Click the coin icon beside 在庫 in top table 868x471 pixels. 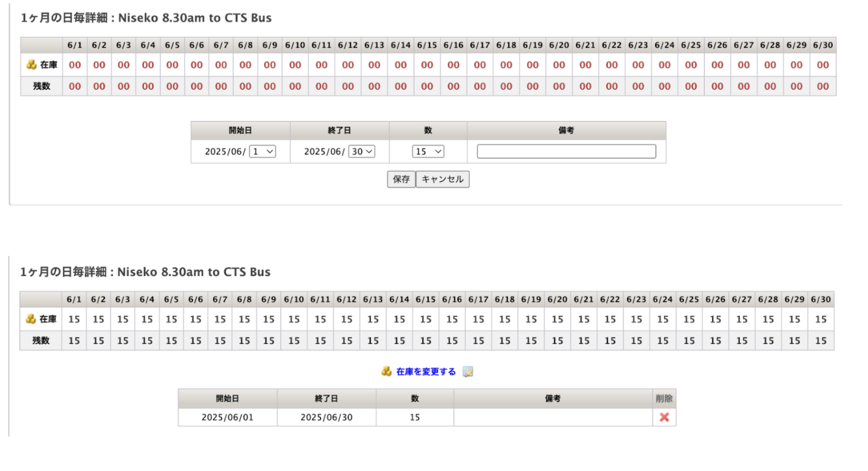(x=32, y=65)
